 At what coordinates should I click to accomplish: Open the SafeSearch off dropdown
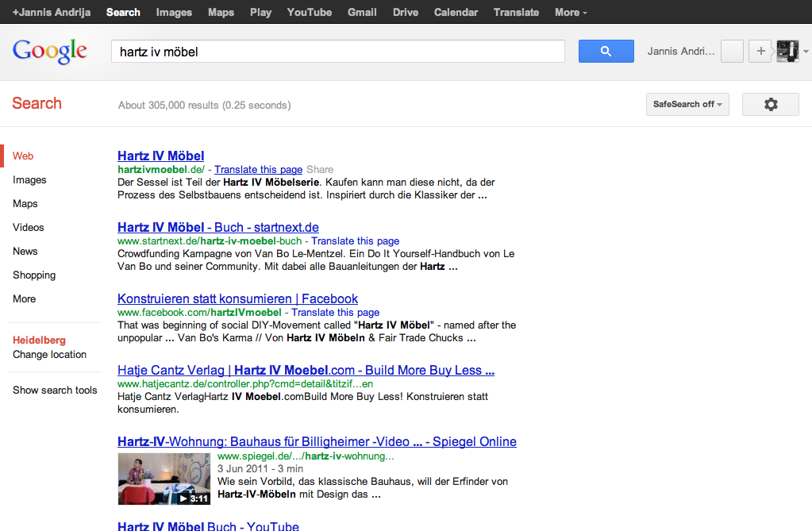click(x=687, y=104)
